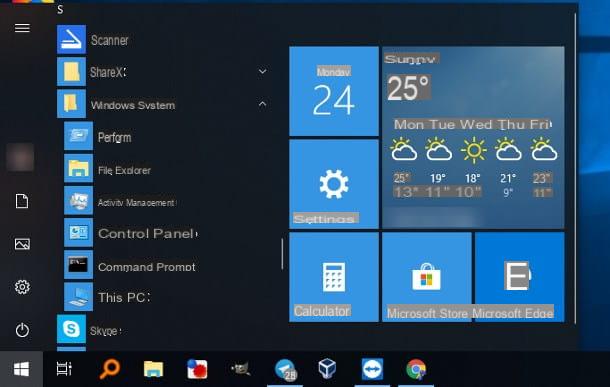Launch GIMP from the taskbar

[241, 369]
